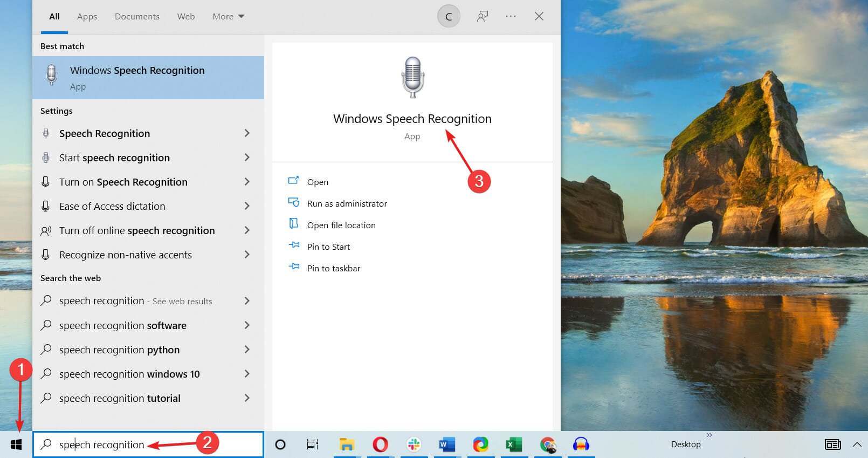Select Turn off online speech recognition

pos(148,230)
